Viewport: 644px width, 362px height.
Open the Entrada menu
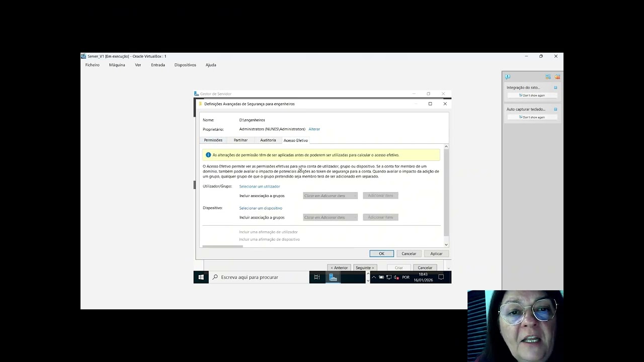tap(158, 65)
